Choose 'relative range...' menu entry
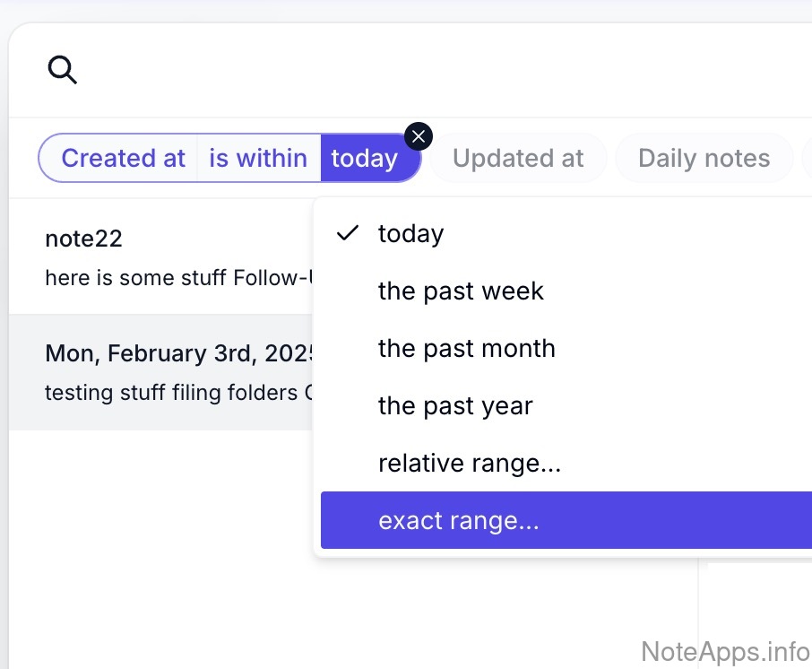 470,463
